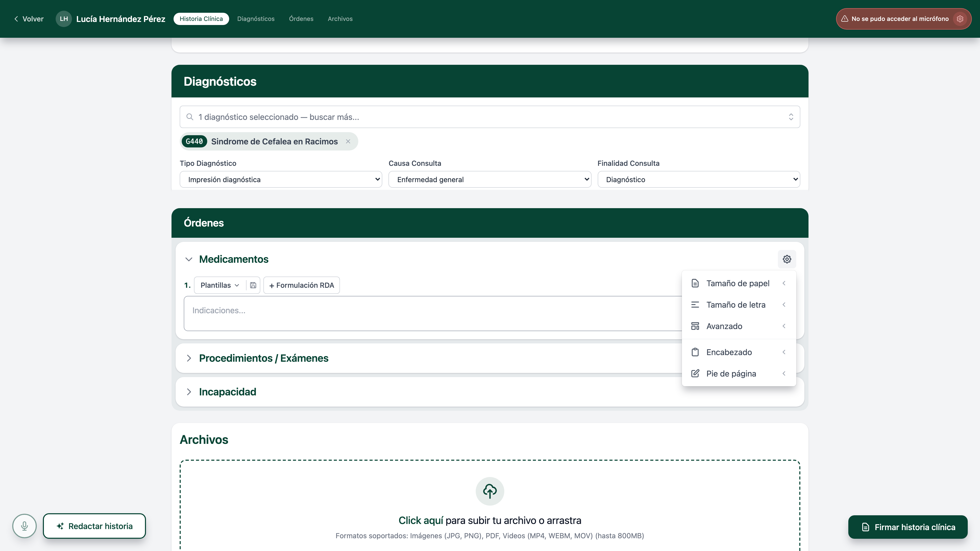This screenshot has height=551, width=980.
Task: Click the diagnosis search magnifier icon
Action: point(190,117)
